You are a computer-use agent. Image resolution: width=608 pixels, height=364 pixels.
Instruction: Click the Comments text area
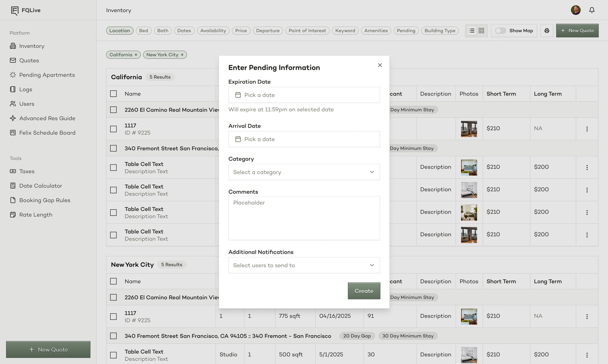point(304,218)
